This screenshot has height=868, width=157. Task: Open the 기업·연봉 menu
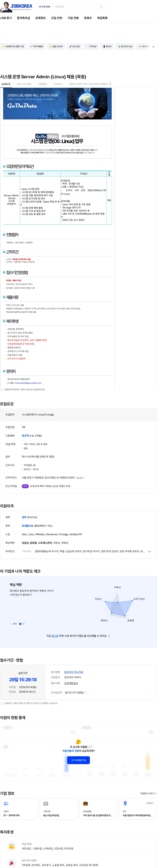point(73,18)
